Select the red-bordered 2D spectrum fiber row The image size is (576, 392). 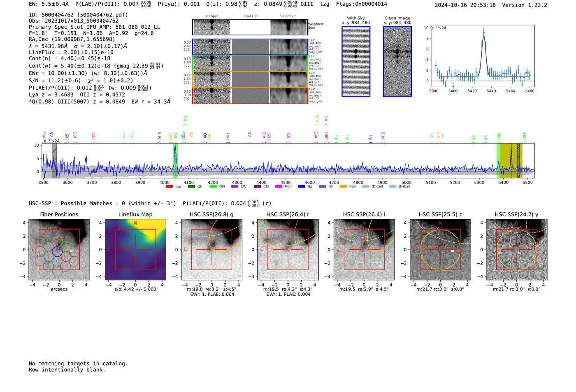(x=250, y=95)
